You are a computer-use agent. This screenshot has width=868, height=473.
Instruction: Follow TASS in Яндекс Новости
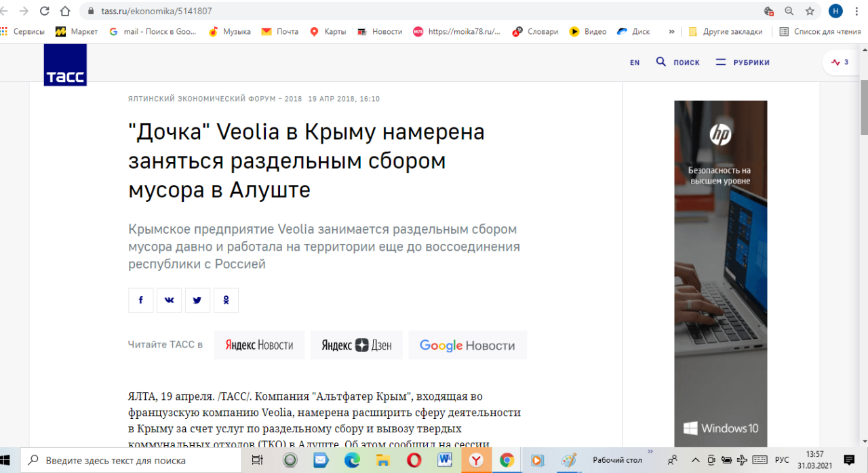pyautogui.click(x=259, y=345)
